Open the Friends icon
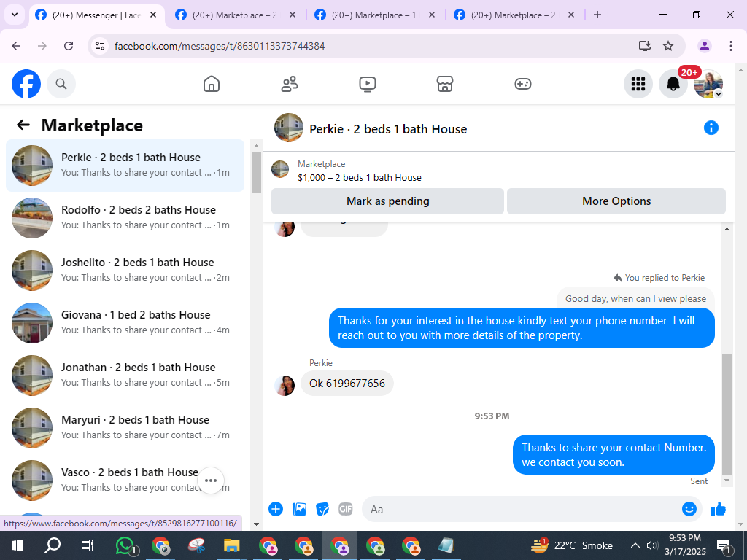The image size is (747, 560). tap(289, 84)
